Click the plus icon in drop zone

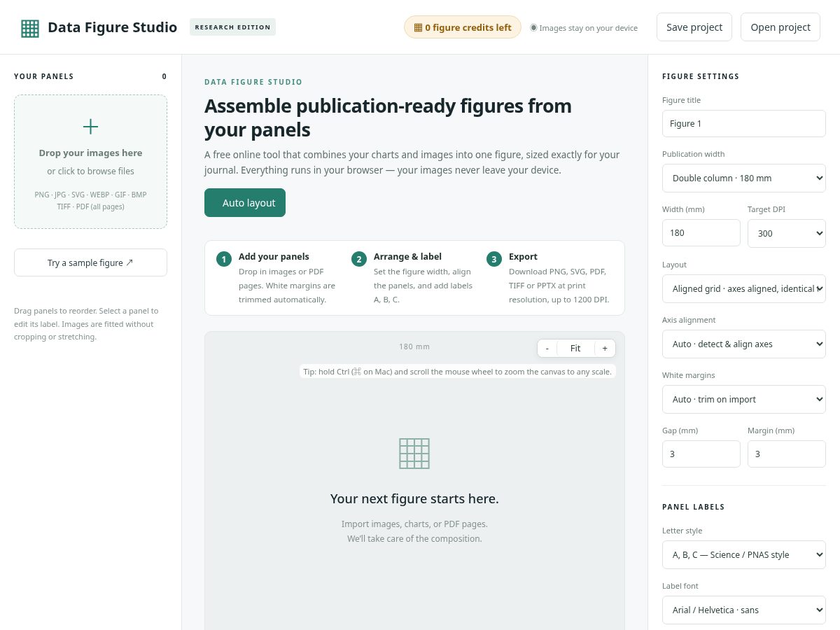[x=90, y=127]
